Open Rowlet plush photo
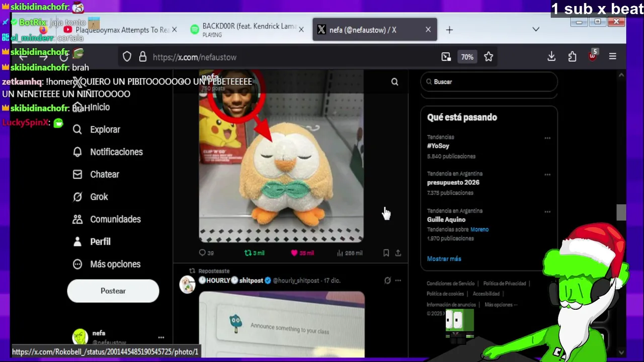The image size is (644, 362). tap(281, 156)
